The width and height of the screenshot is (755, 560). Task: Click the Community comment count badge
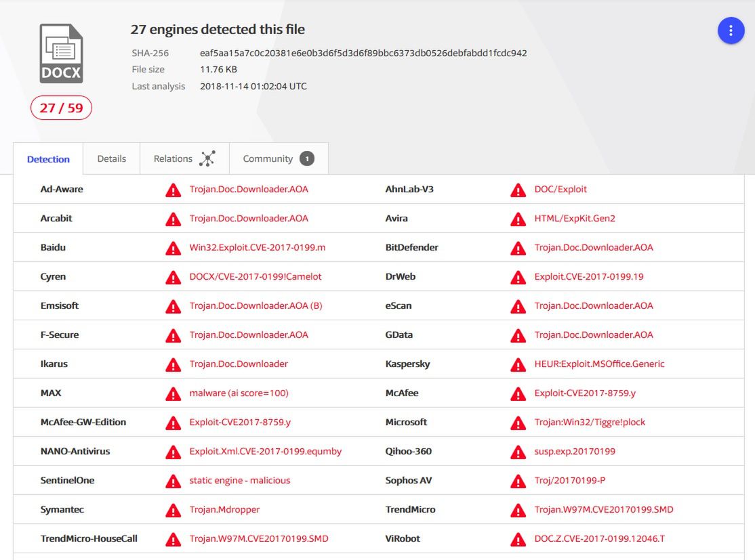click(x=307, y=158)
